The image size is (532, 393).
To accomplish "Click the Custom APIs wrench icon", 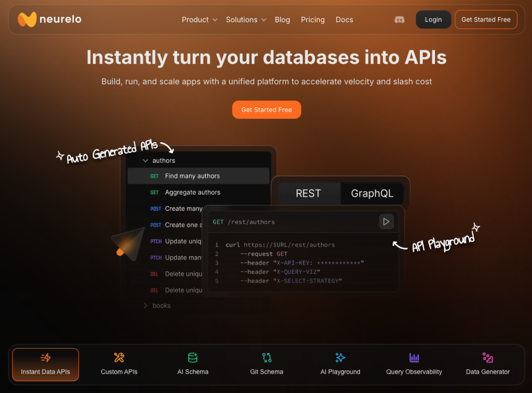I will tap(119, 358).
